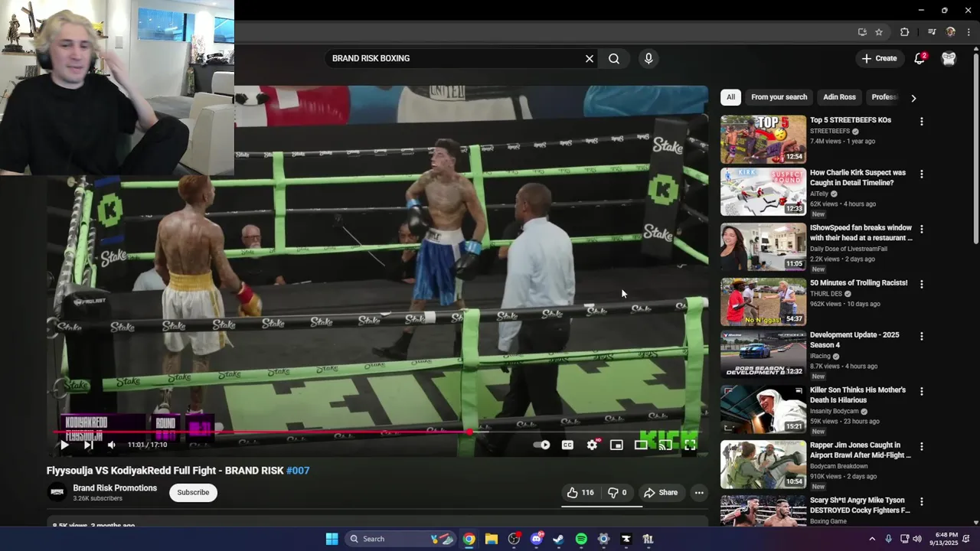980x551 pixels.
Task: Clear the search box text
Action: tap(590, 58)
